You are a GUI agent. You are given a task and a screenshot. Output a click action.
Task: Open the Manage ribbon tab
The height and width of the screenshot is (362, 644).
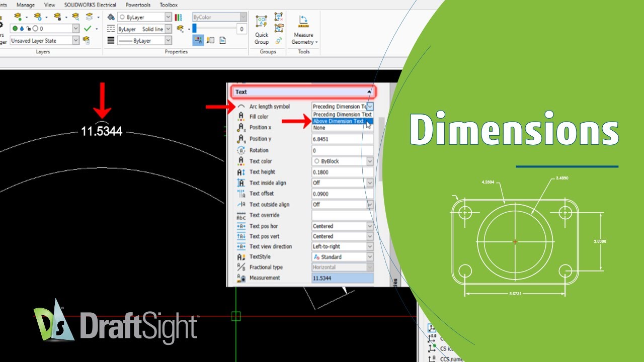click(x=26, y=5)
